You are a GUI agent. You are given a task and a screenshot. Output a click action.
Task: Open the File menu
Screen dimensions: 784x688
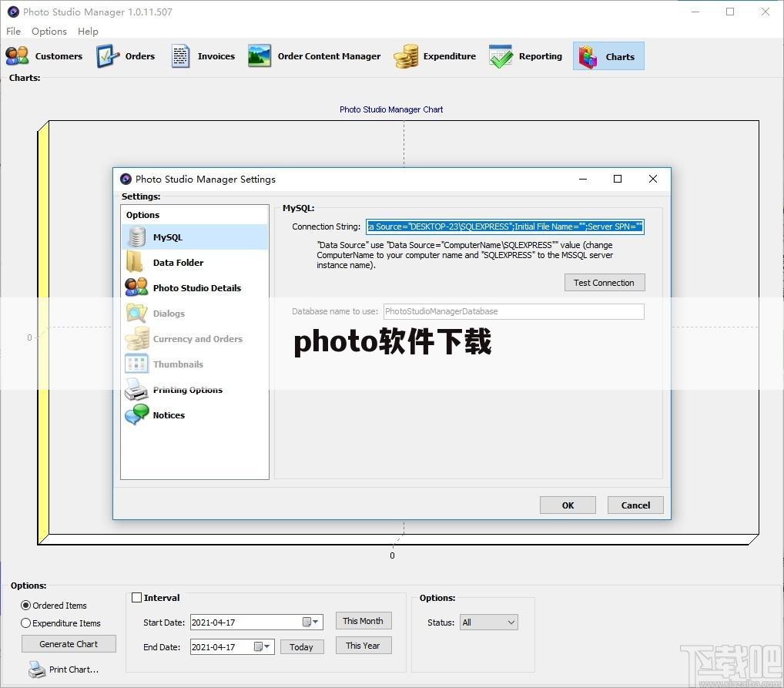pyautogui.click(x=14, y=31)
